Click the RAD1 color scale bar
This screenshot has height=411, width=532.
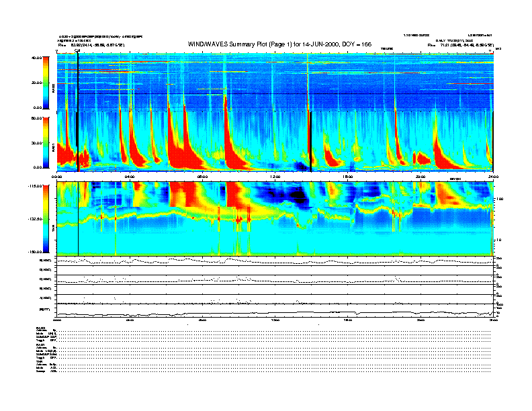tap(46, 142)
